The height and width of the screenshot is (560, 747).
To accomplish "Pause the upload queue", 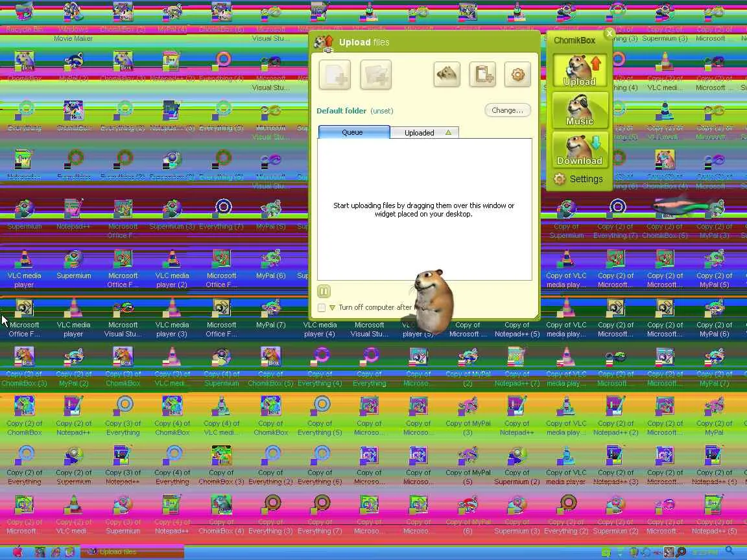I will [x=324, y=291].
